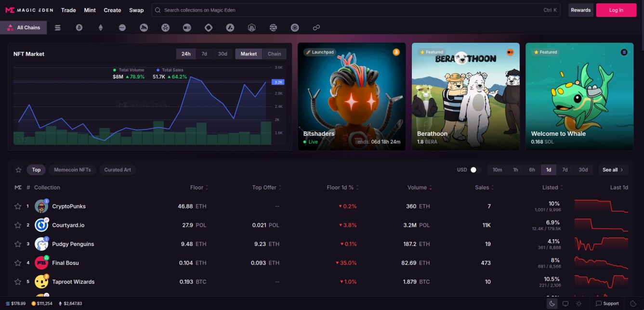Switch NFT Market chart to 24h

click(186, 54)
